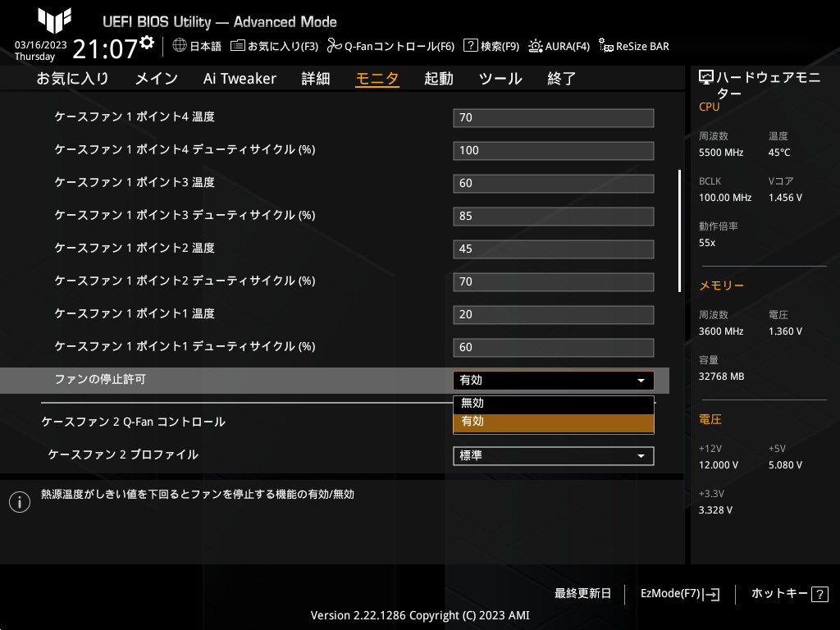This screenshot has height=630, width=840.
Task: Select the ケースファン 2 Q-Fan コントロール row
Action: coord(134,422)
